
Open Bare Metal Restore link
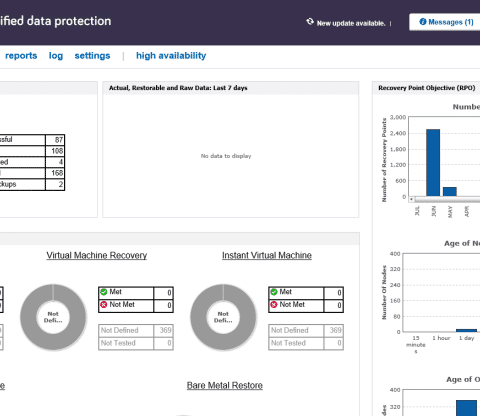[x=225, y=385]
